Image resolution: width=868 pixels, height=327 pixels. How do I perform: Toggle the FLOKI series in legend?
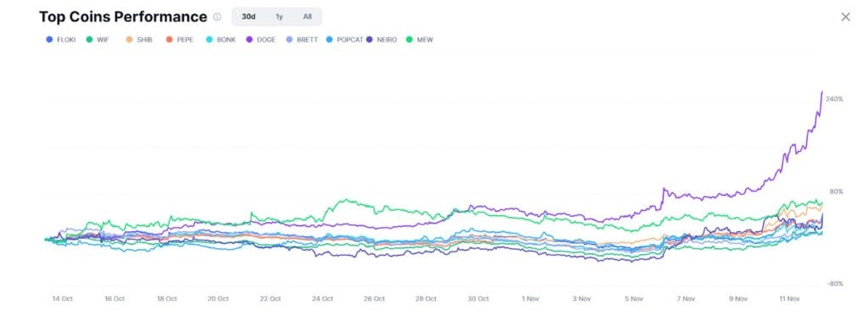pyautogui.click(x=60, y=40)
